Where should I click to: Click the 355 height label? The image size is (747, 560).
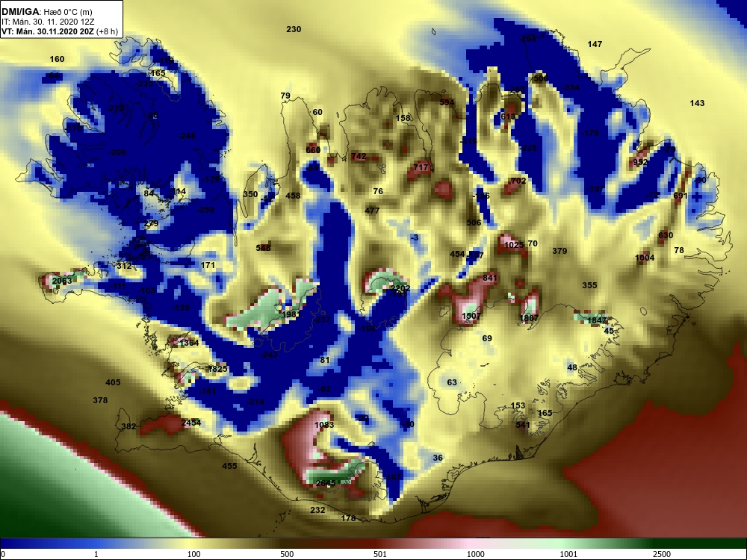[x=589, y=284]
